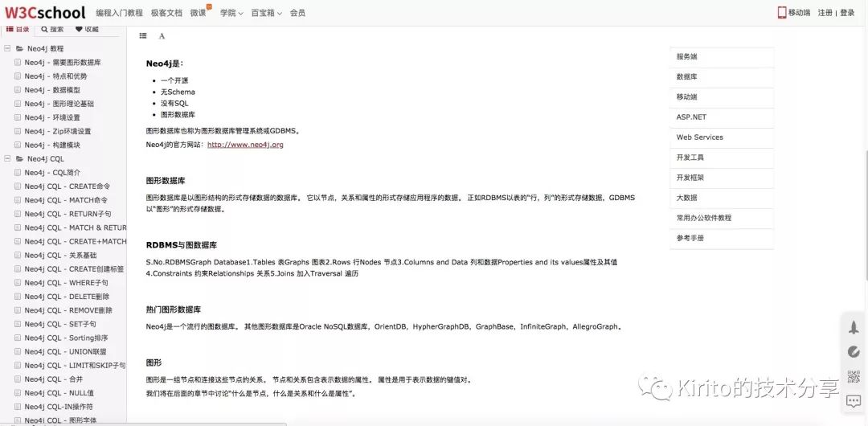Open the chat feedback bubble icon
This screenshot has width=868, height=426.
click(854, 400)
